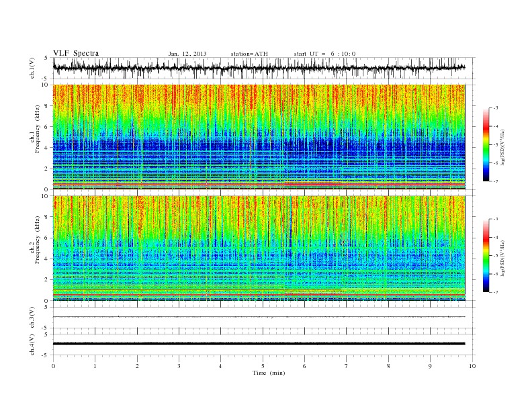Click the ch.2 "Frequency (kHz)" axis label

[x=38, y=240]
